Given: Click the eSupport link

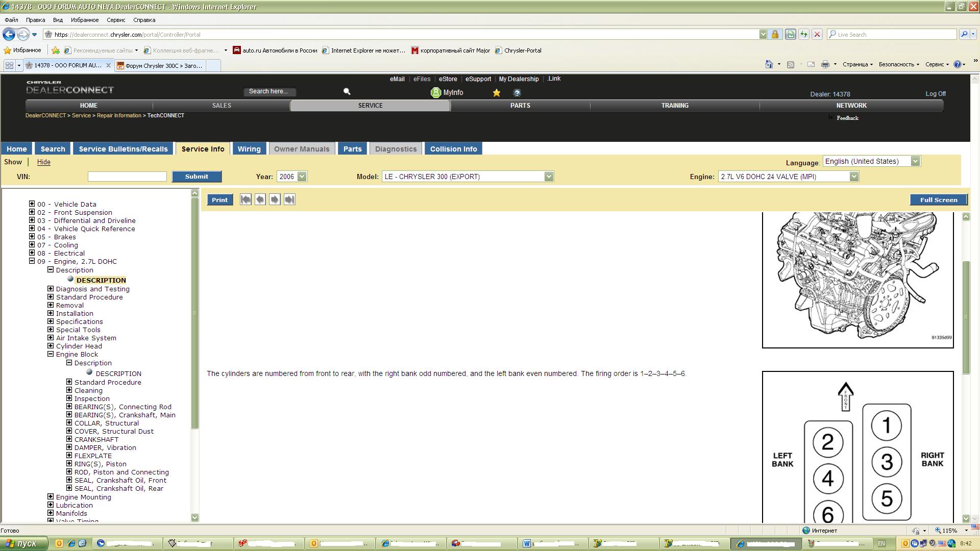Looking at the screenshot, I should [x=478, y=79].
